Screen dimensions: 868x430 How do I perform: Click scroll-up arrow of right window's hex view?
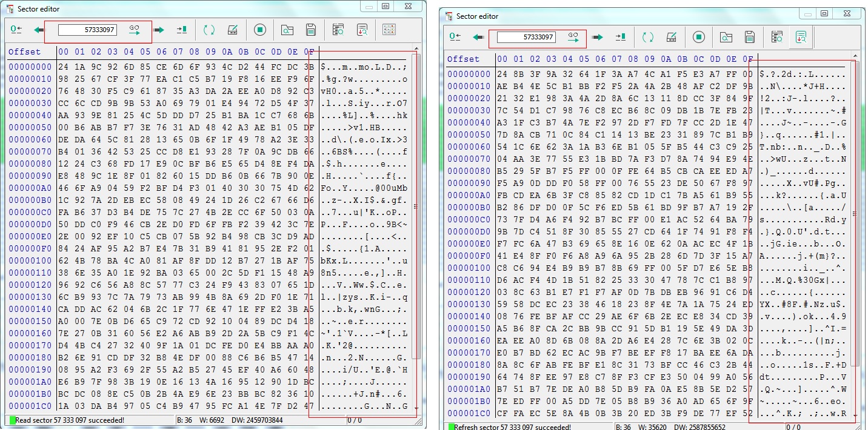point(854,56)
